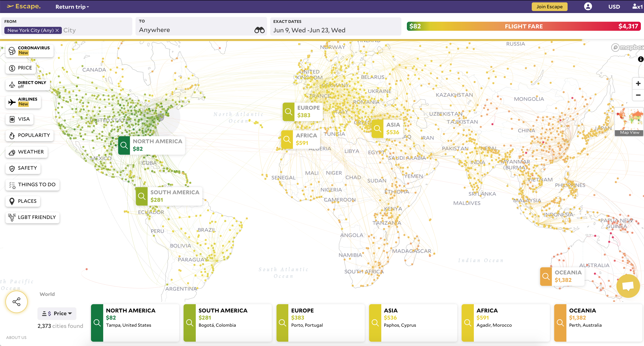Open the USD currency selector

pos(614,7)
